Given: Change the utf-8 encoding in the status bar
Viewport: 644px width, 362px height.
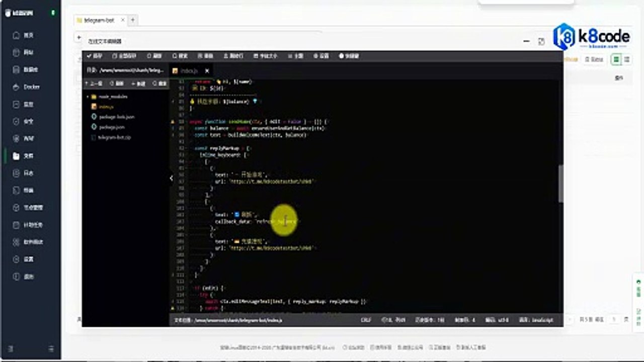Looking at the screenshot, I should pos(497,320).
